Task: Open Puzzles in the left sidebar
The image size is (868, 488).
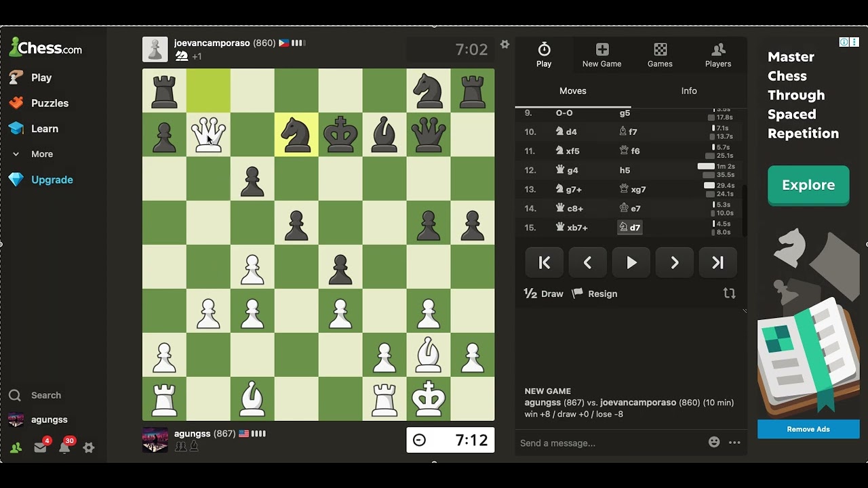Action: (x=39, y=103)
